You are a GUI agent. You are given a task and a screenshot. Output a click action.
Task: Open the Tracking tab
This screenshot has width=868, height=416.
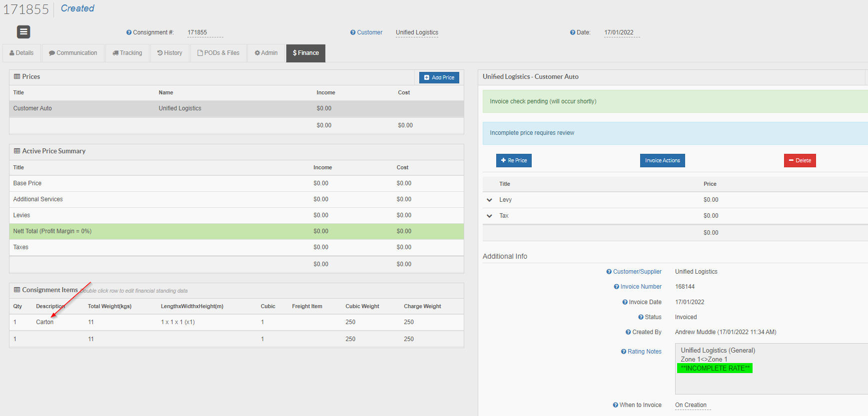[127, 53]
